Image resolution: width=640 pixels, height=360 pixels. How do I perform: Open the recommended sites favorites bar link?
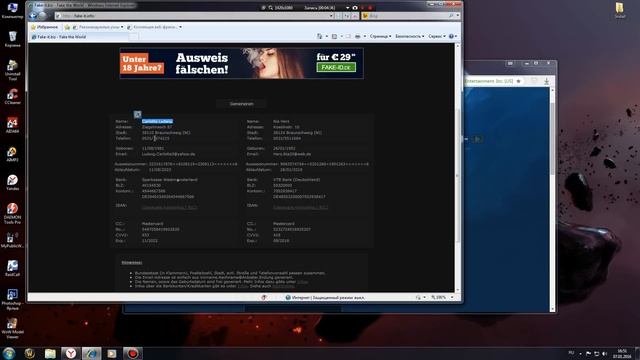(x=98, y=27)
